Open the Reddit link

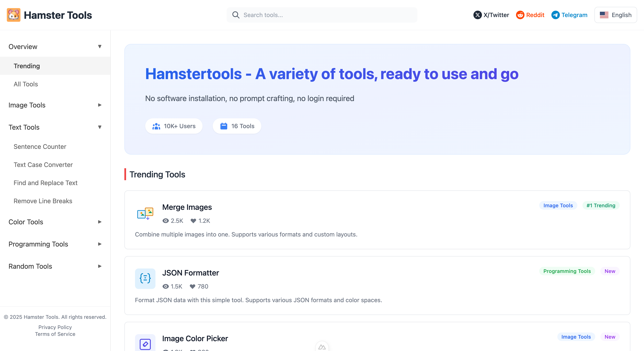click(530, 15)
